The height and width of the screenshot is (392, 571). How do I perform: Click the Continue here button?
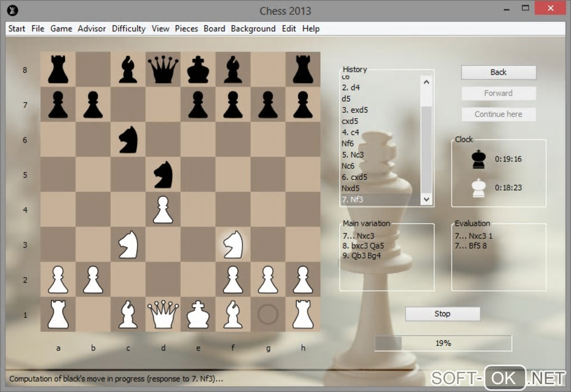point(499,114)
